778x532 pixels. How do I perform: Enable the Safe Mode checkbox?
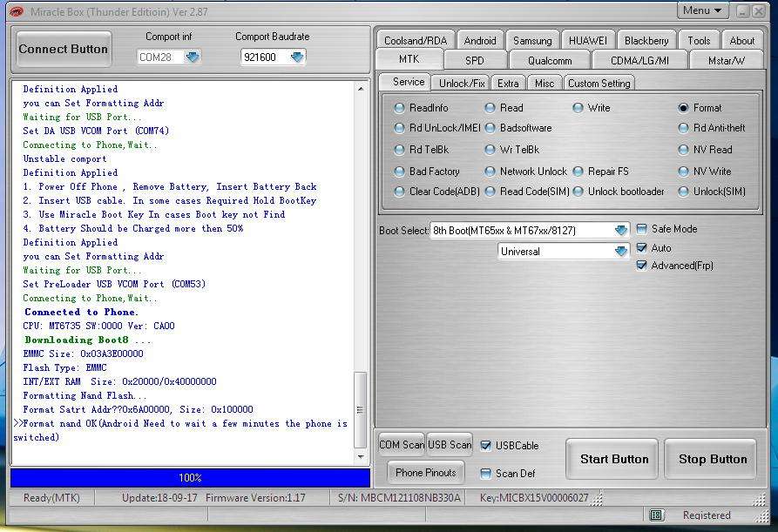coord(641,229)
